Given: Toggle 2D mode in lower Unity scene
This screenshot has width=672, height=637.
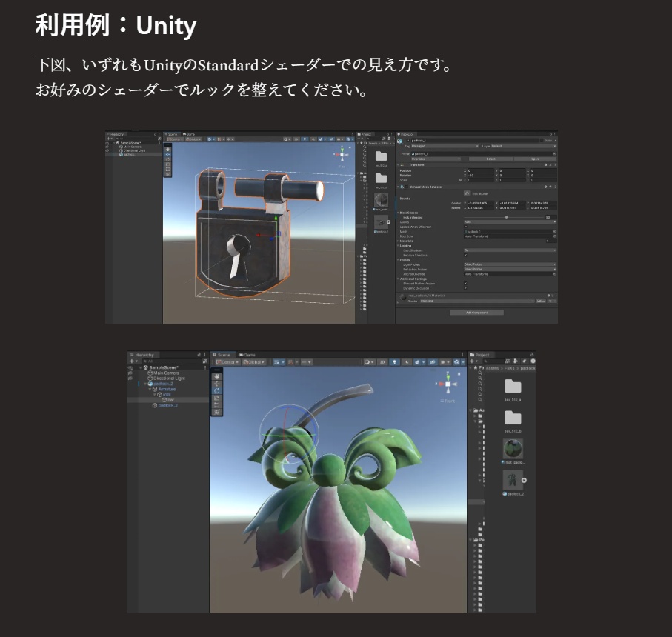Looking at the screenshot, I should pyautogui.click(x=382, y=362).
